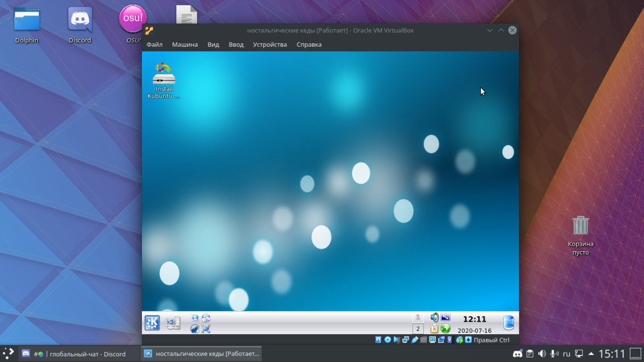The width and height of the screenshot is (644, 362).
Task: Click Discord icon in host system tray
Action: click(x=518, y=354)
